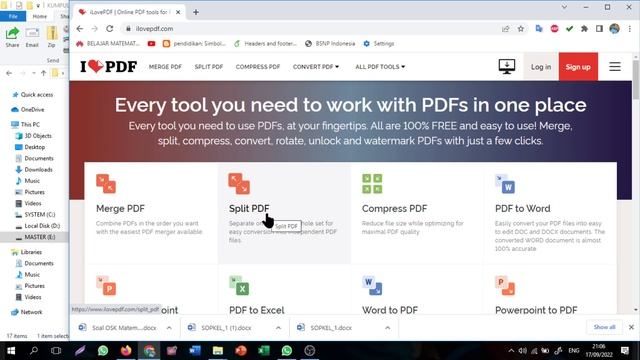Open the PDF to Excel card icon
The image size is (640, 360).
tap(239, 286)
